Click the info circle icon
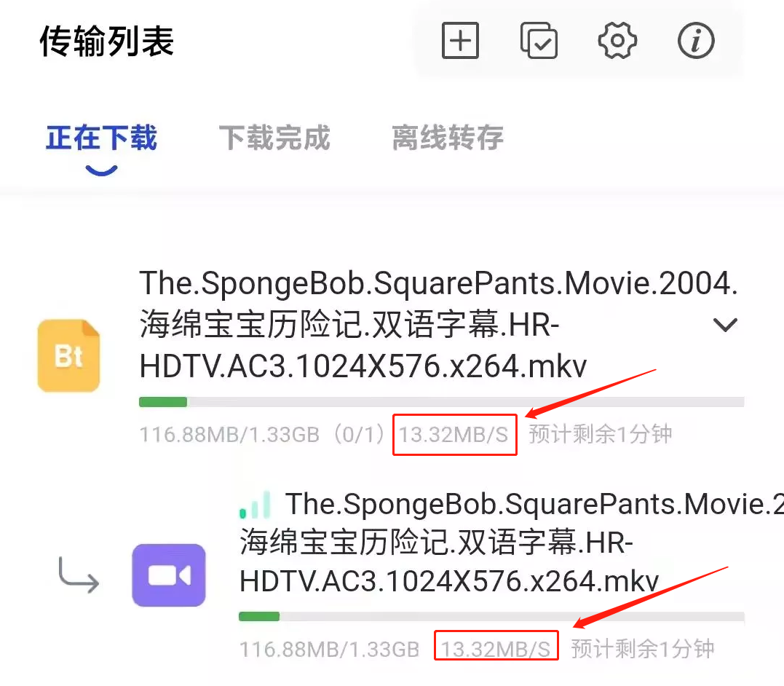 pos(696,41)
